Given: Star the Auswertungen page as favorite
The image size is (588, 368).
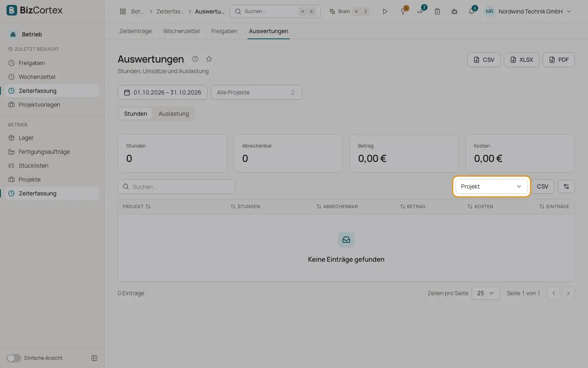Looking at the screenshot, I should pos(209,59).
